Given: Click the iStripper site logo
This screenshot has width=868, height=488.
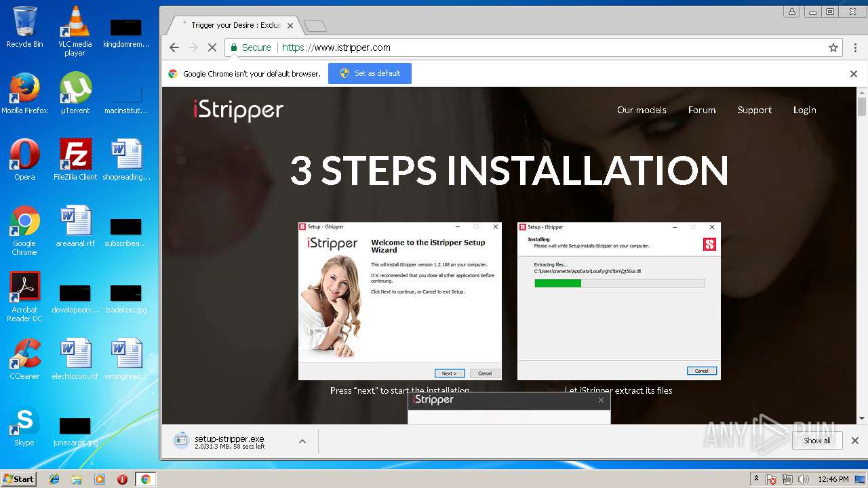Looking at the screenshot, I should click(238, 110).
